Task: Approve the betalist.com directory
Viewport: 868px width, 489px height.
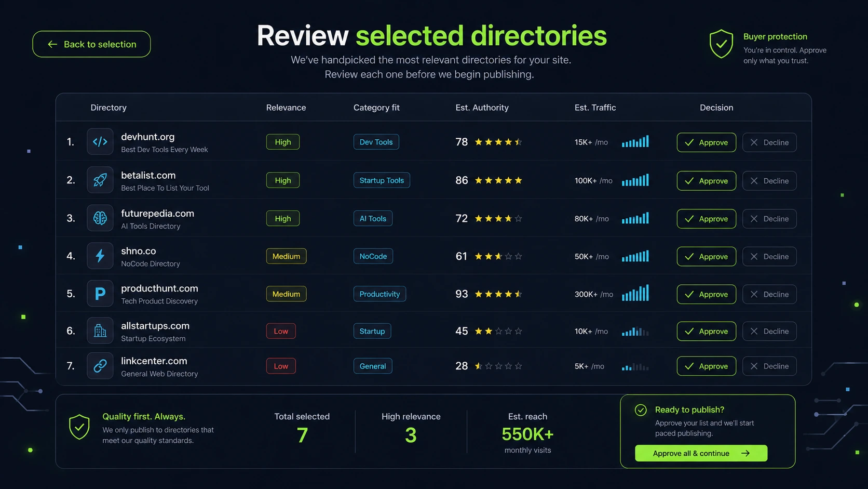Action: tap(706, 181)
